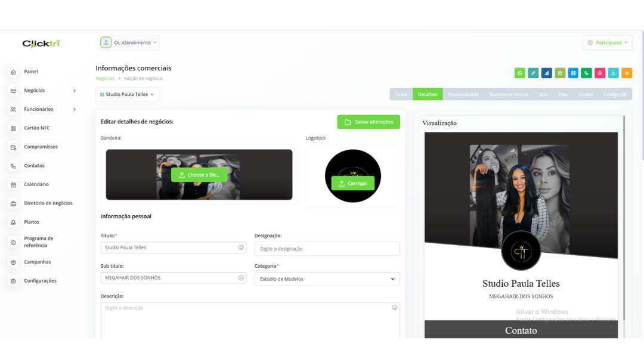
Task: Click the green WhatsApp icon button
Action: point(520,73)
